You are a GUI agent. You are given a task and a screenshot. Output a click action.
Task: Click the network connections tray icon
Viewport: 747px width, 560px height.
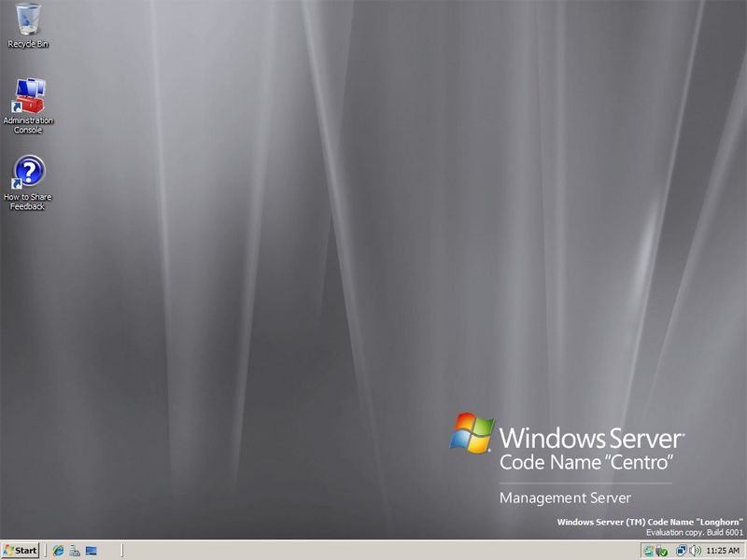pyautogui.click(x=682, y=550)
